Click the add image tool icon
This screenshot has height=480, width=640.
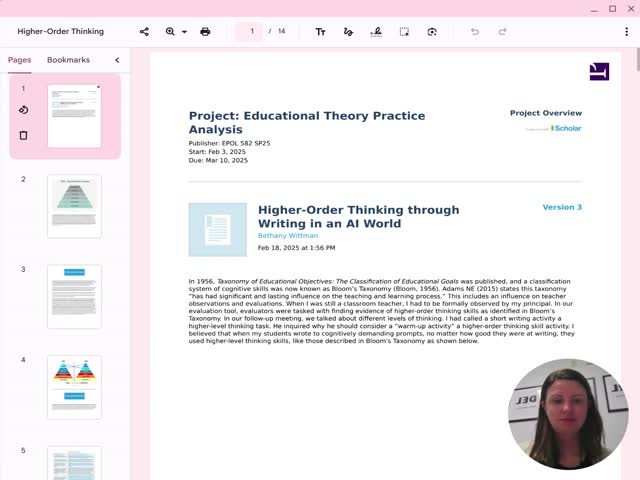[432, 32]
